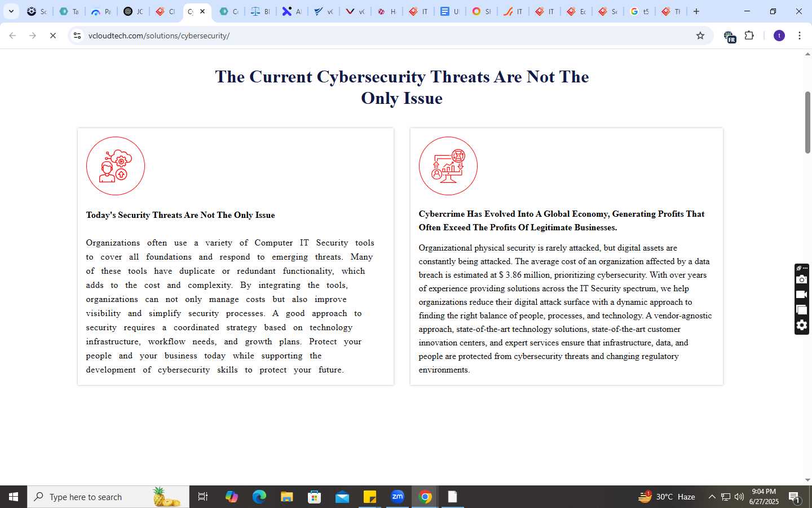Open the Extensions puzzle icon
This screenshot has width=812, height=508.
[x=749, y=36]
